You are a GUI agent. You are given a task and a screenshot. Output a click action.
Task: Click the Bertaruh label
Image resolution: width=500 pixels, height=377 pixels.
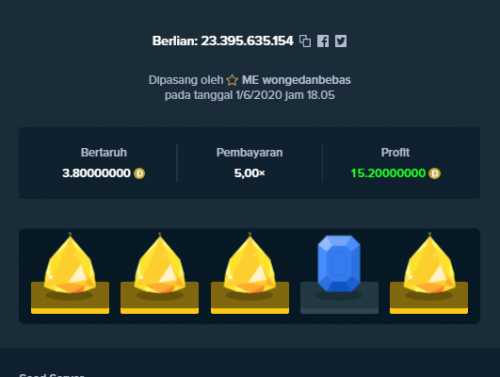[104, 152]
